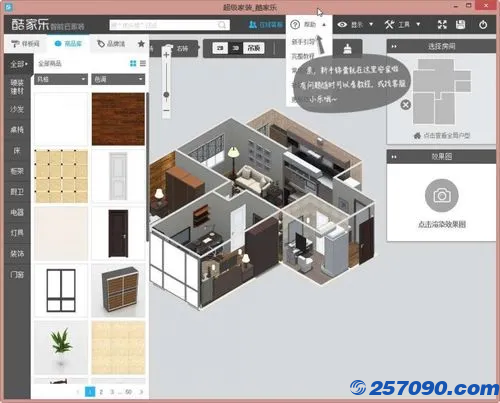500x403 pixels.
Task: Toggle the 3D view mode button
Action: pyautogui.click(x=236, y=48)
